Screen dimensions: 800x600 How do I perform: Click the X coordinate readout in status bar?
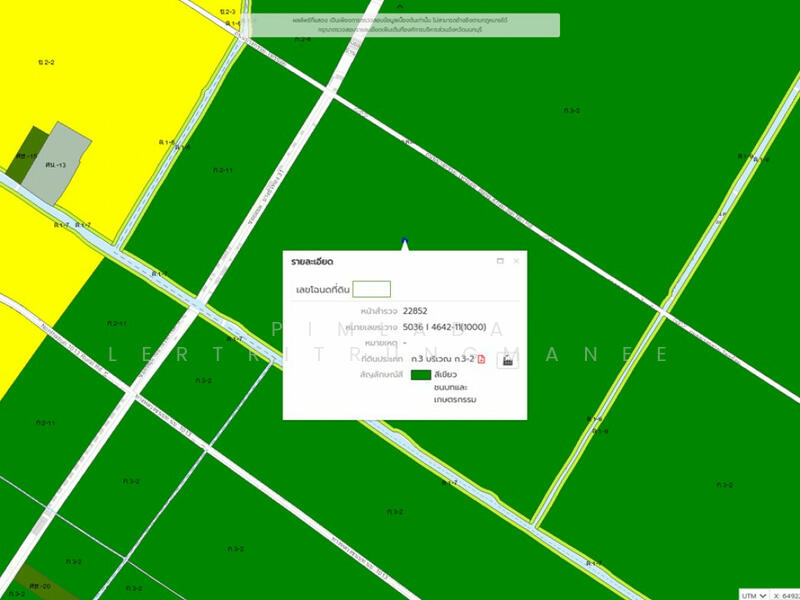click(785, 593)
